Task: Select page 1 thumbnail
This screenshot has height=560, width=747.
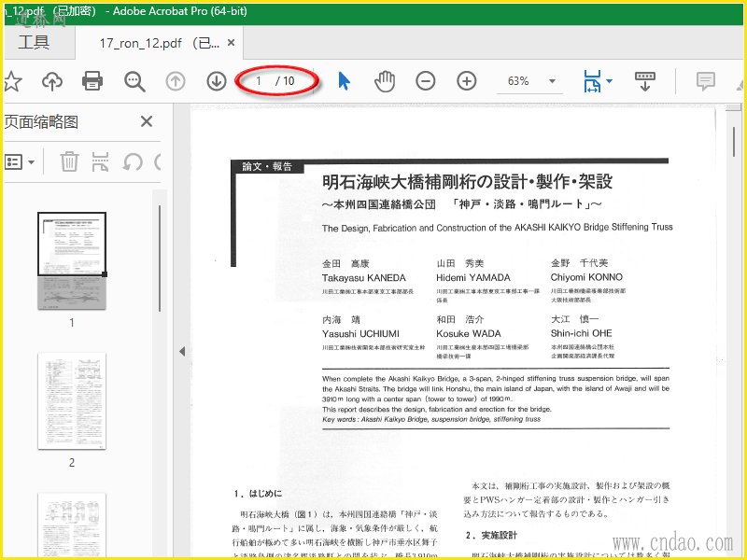Action: click(72, 261)
